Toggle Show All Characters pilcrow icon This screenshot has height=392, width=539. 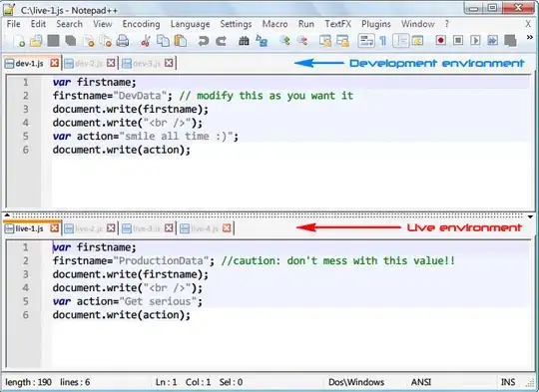(x=382, y=41)
